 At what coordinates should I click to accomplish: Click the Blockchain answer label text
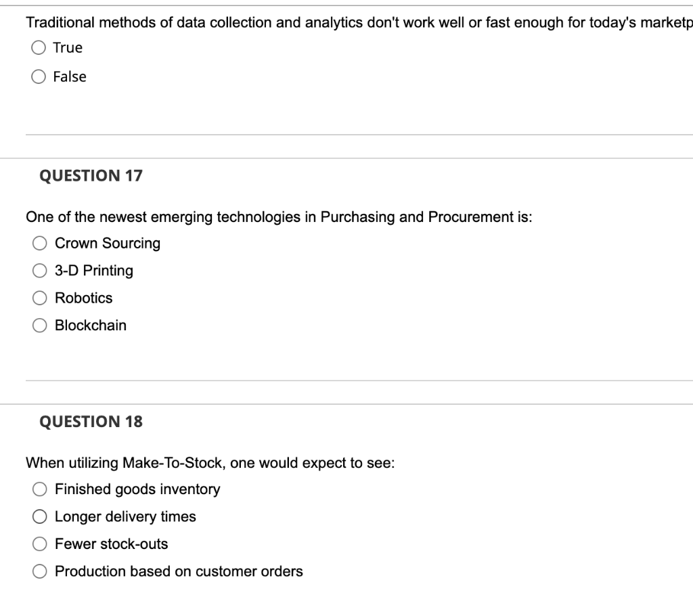[x=90, y=326]
